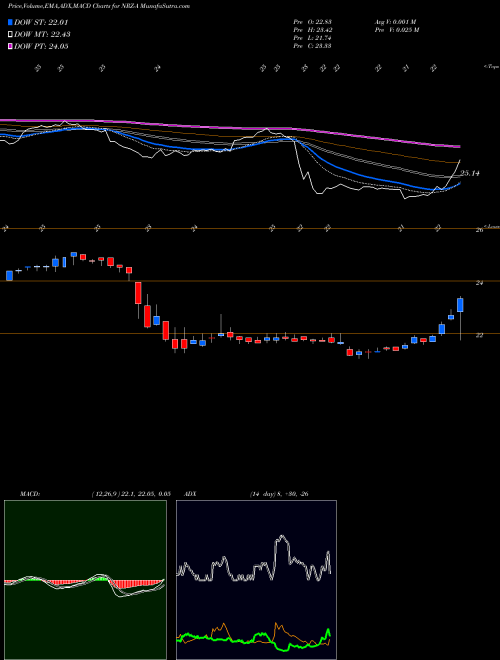Click the ADX '(14 day)' values text
500x660 pixels.
coord(279,494)
